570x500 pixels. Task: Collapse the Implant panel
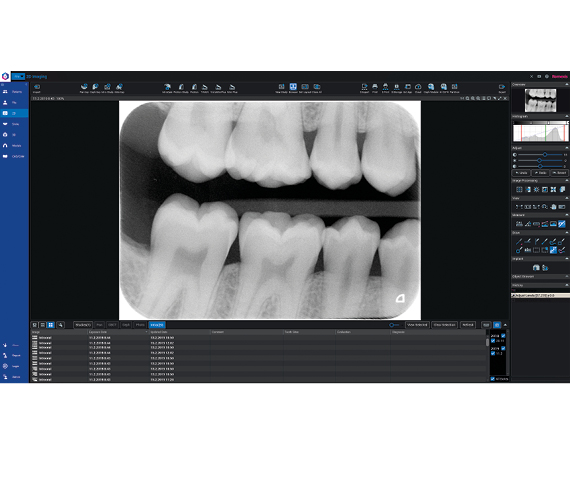click(566, 259)
